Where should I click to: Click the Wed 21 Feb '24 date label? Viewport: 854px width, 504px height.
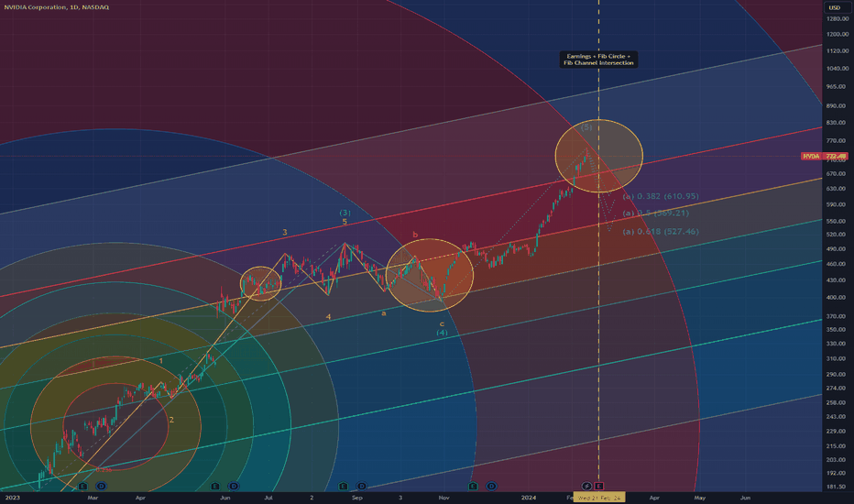[599, 498]
